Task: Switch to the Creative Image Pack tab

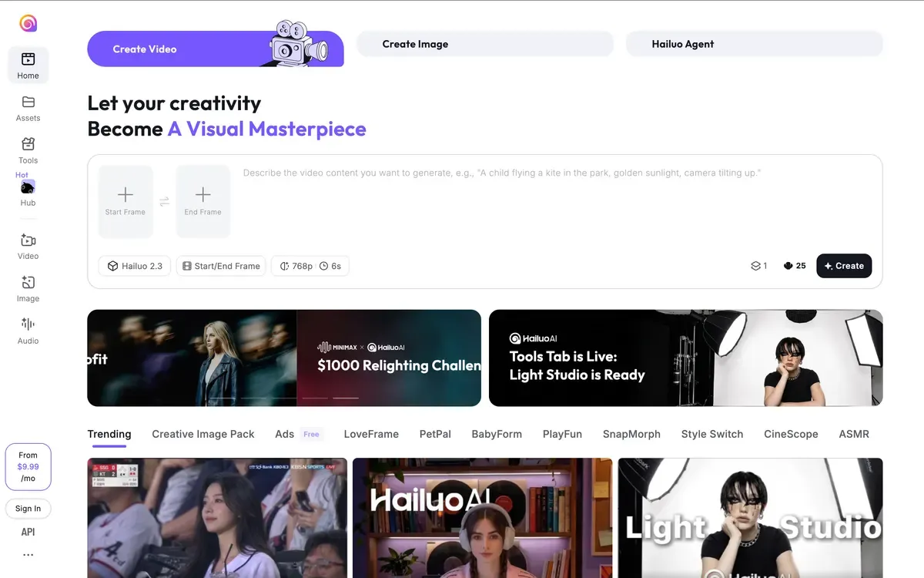Action: point(203,434)
